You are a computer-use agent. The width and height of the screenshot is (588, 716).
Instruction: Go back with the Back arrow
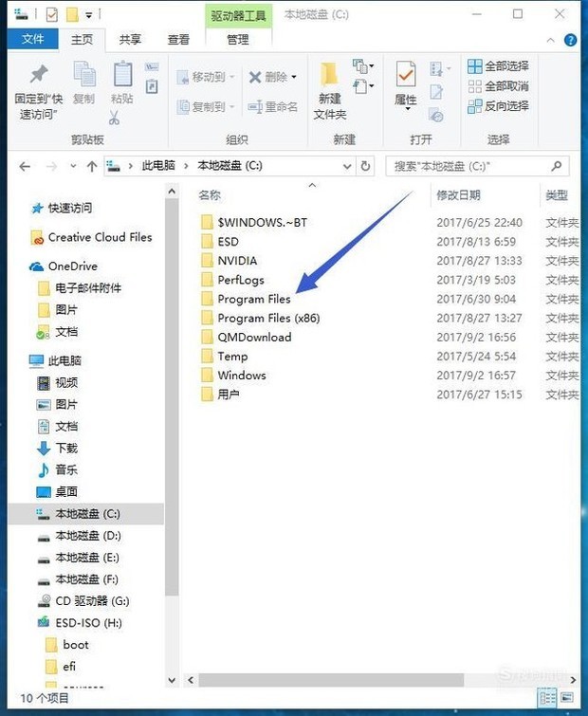(25, 167)
